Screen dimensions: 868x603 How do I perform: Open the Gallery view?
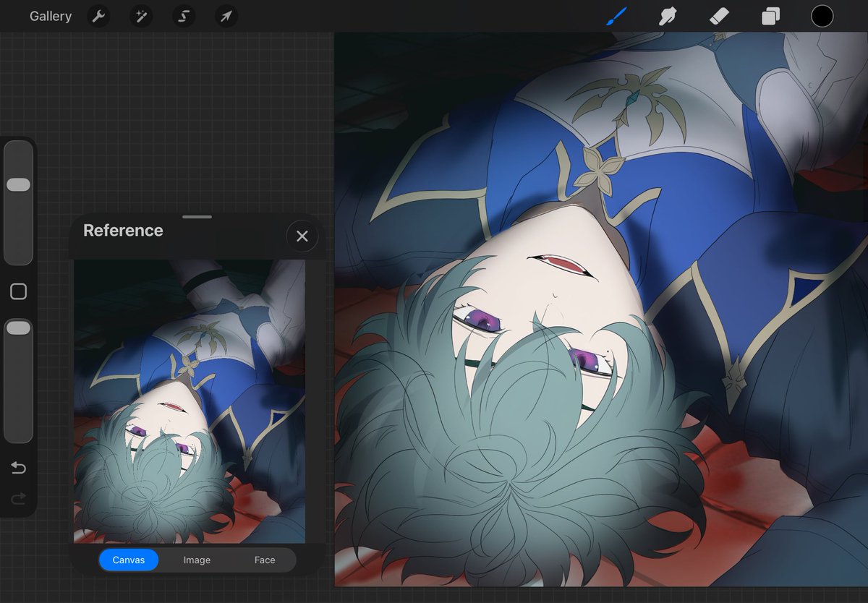[51, 16]
